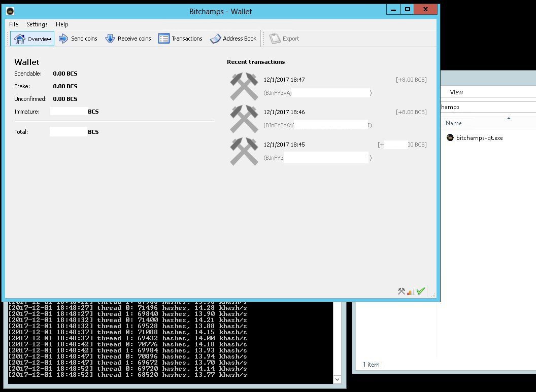The height and width of the screenshot is (392, 536).
Task: Open the Address Book
Action: coord(233,39)
